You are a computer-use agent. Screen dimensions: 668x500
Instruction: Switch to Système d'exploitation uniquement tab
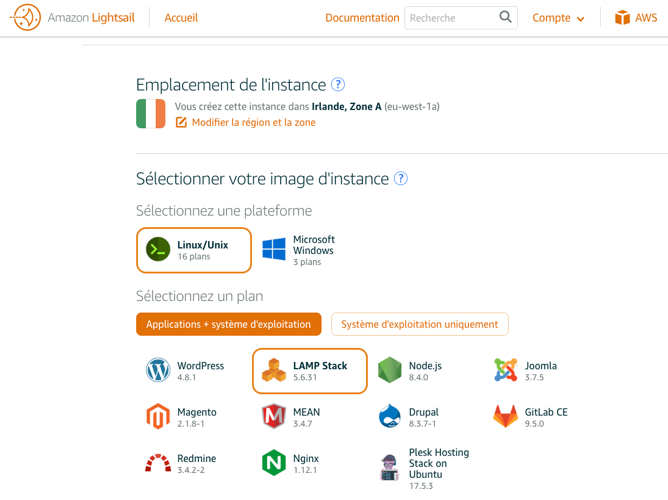[x=419, y=324]
